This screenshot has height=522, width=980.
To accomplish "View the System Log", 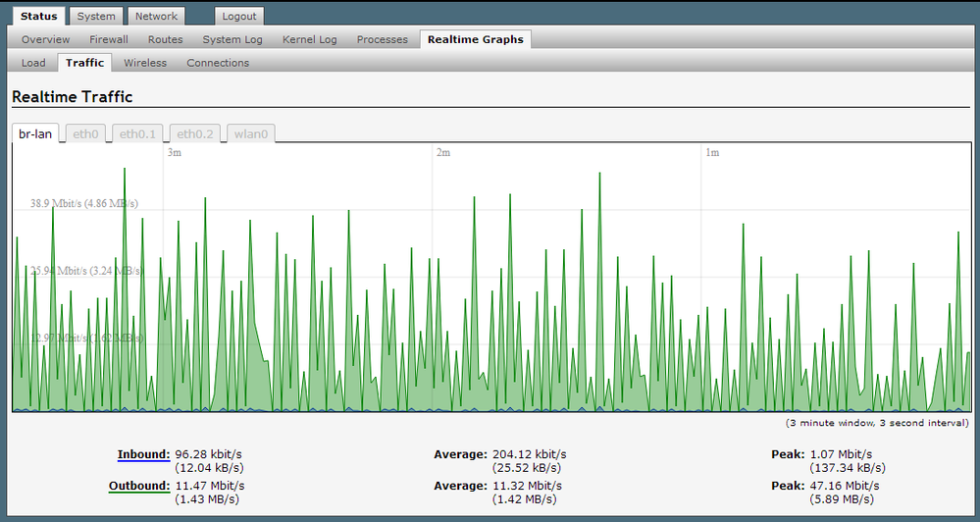I will click(232, 39).
